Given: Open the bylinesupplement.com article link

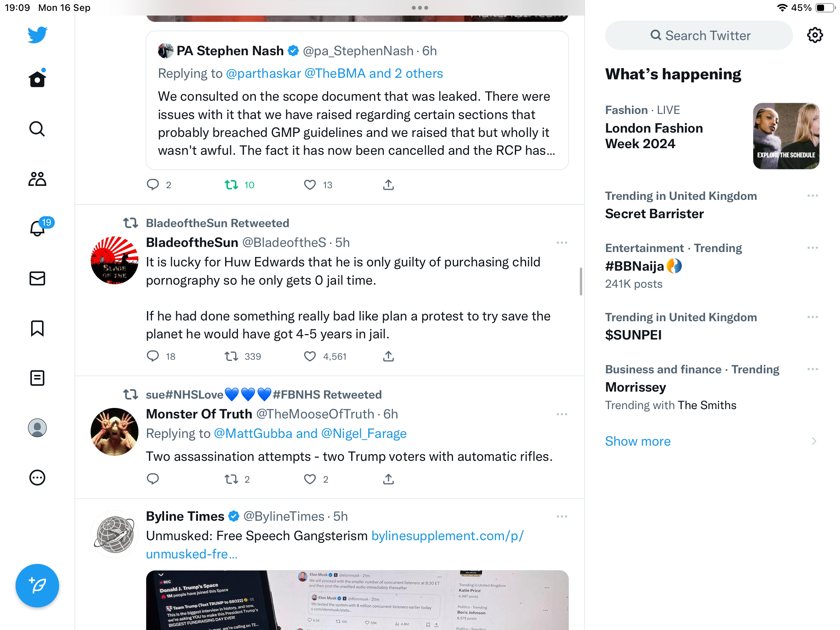Looking at the screenshot, I should [x=335, y=545].
